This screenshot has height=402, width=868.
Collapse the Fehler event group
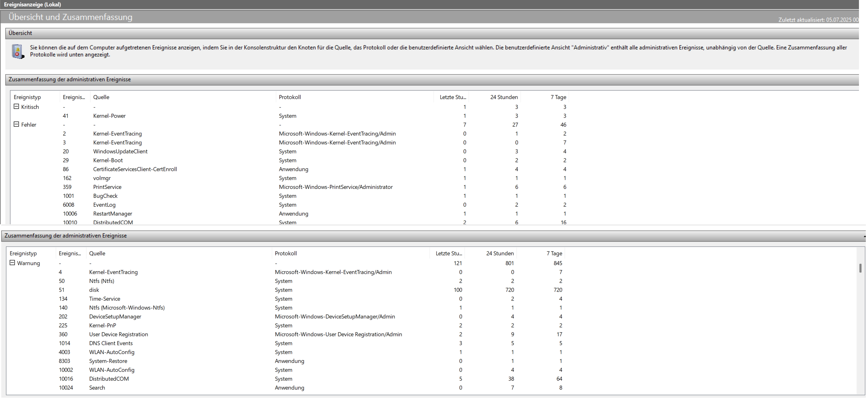(x=16, y=124)
